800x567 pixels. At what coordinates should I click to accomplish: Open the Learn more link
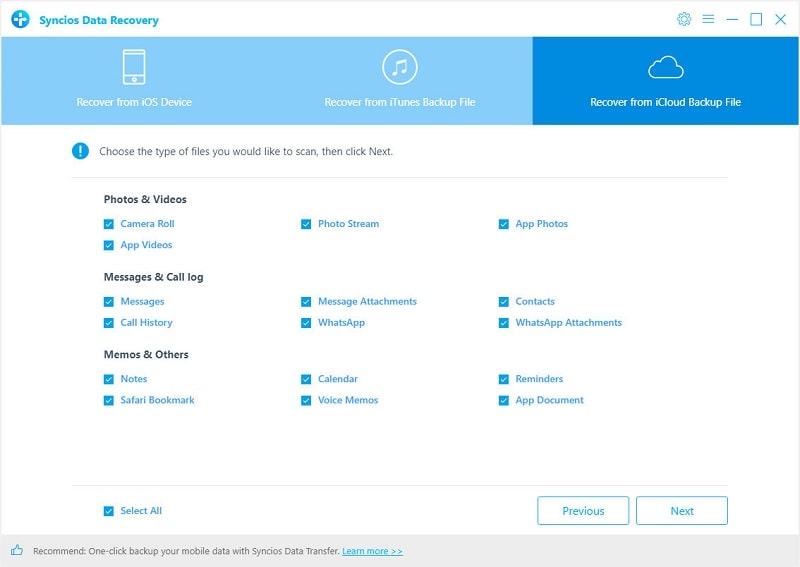[x=372, y=551]
